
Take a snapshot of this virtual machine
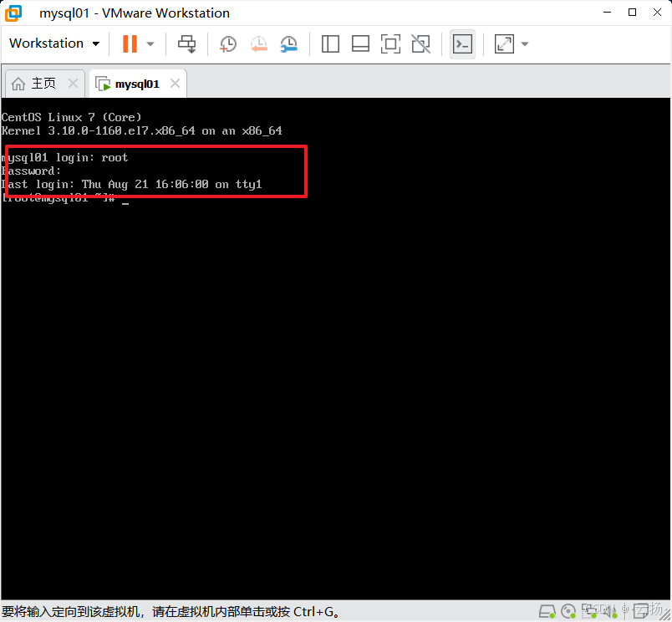pyautogui.click(x=228, y=43)
